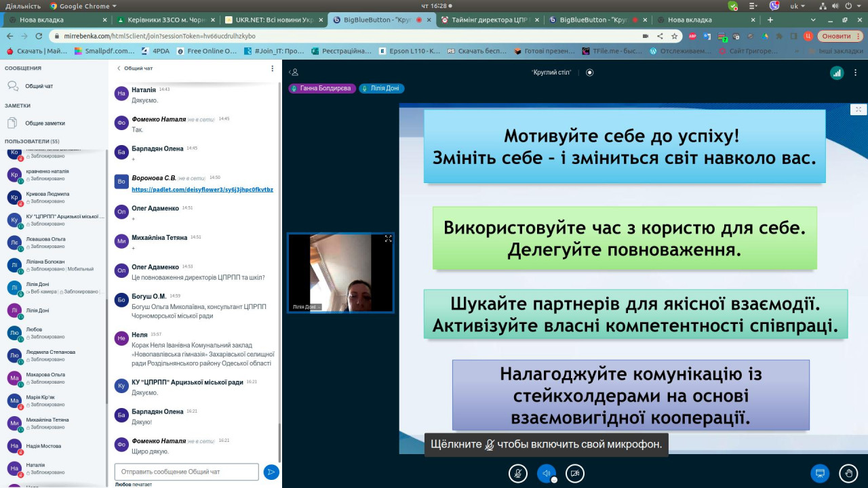
Task: Reload the page with refresh icon
Action: click(x=39, y=36)
